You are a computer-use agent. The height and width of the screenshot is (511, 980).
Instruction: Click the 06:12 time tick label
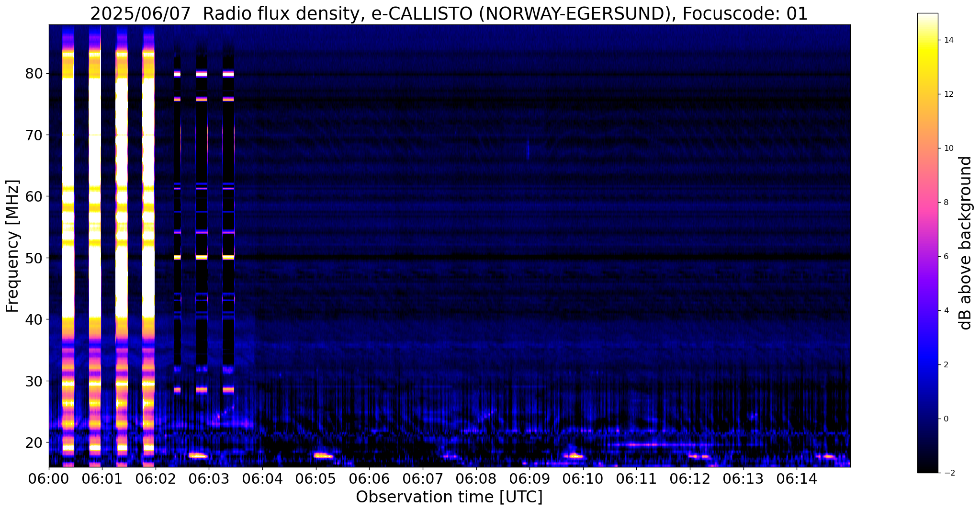click(x=690, y=479)
